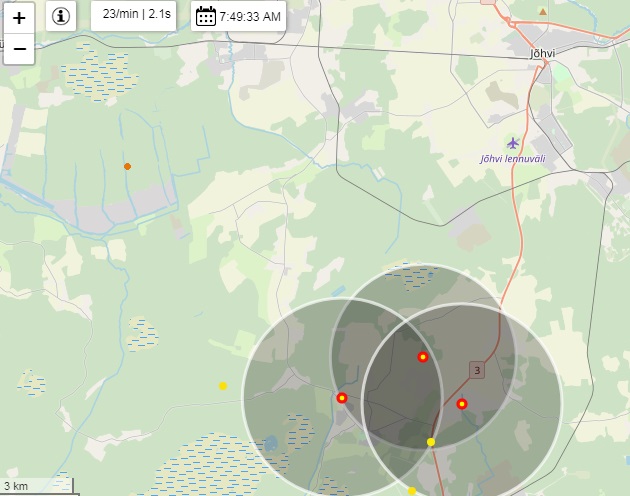
Task: Click the Jõhvi town label
Action: tap(544, 52)
